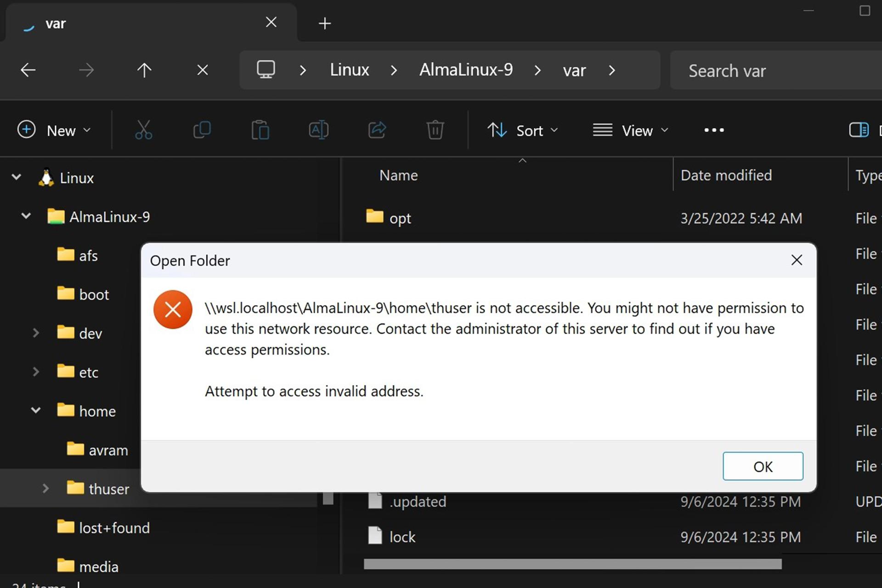
Task: Open the Sort dropdown menu
Action: pos(522,130)
